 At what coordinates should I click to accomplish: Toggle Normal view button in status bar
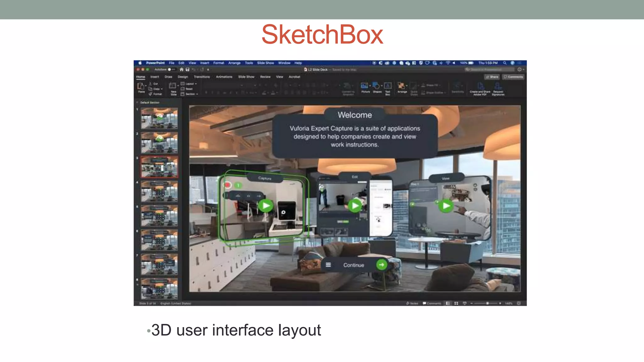[448, 303]
